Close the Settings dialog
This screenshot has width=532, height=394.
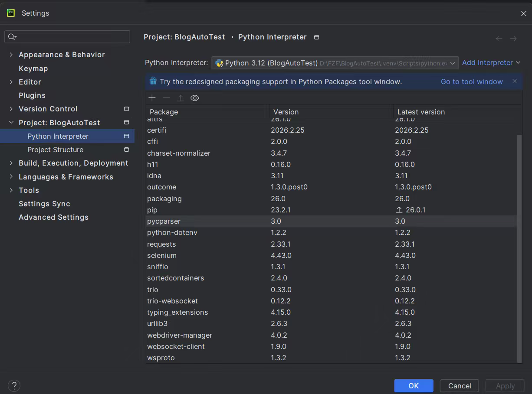click(x=523, y=13)
